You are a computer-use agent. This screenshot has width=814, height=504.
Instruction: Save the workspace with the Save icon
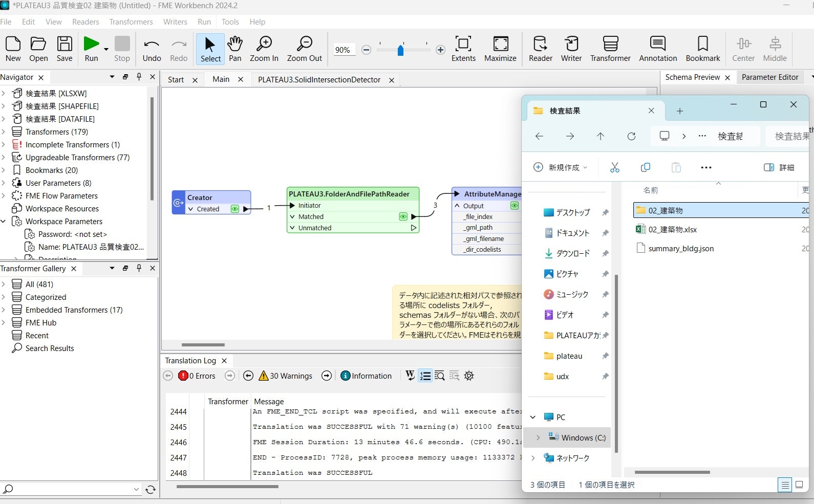(x=65, y=49)
